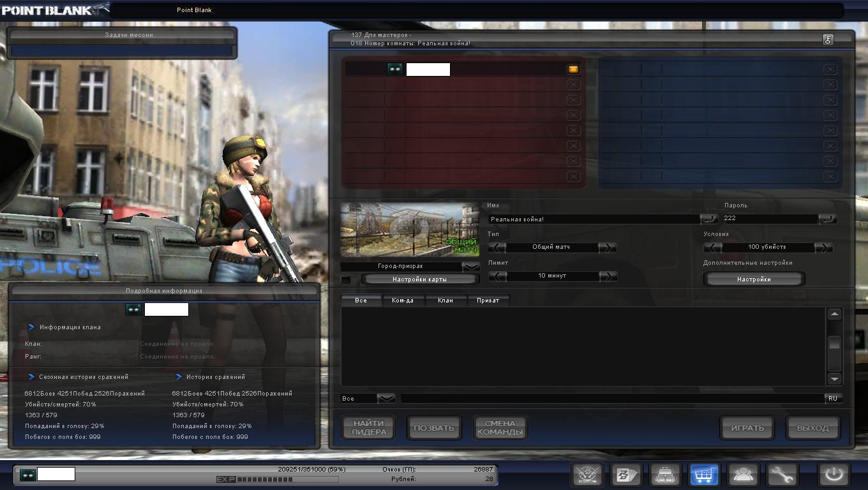Toggle the RU chat language indicator
Viewport: 868px width, 490px height.
(x=832, y=398)
